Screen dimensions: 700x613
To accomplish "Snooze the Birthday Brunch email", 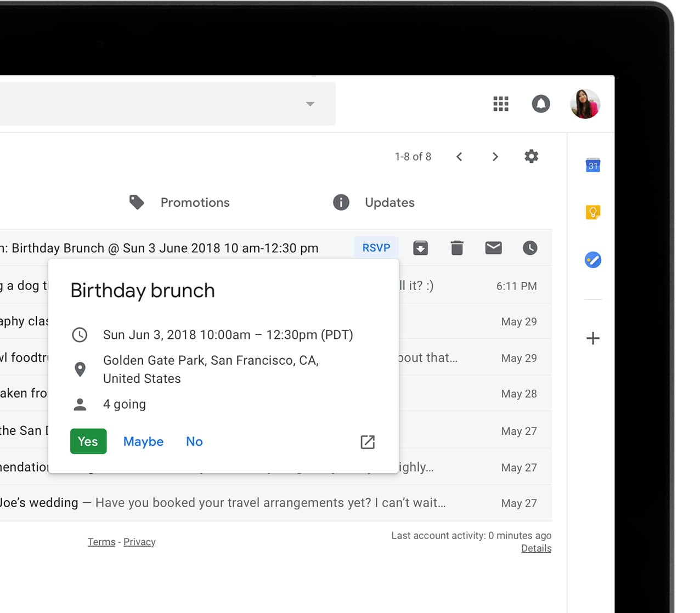I will [529, 248].
